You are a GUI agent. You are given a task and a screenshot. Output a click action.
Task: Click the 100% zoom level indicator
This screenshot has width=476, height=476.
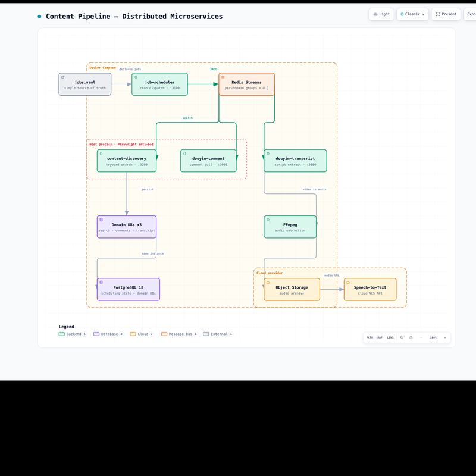(433, 337)
